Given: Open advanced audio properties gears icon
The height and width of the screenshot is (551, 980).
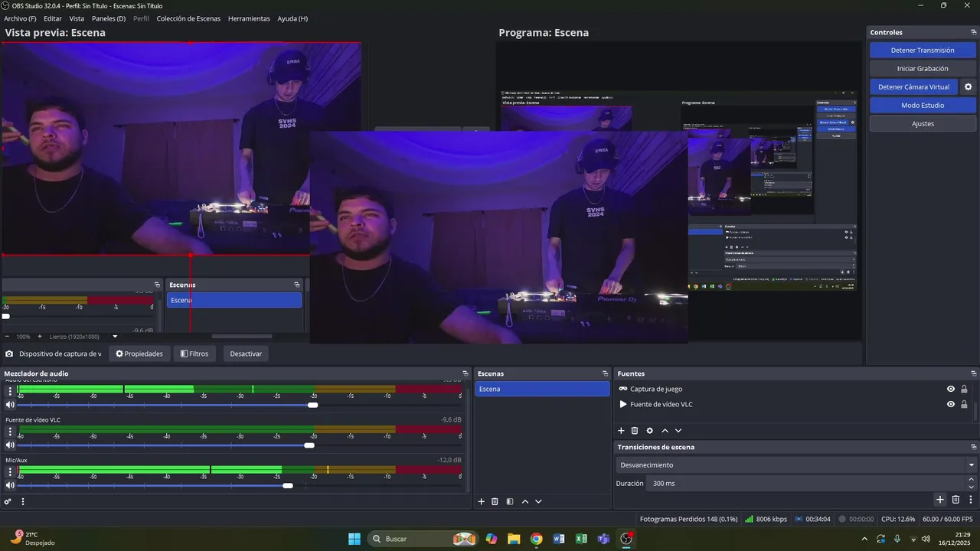Looking at the screenshot, I should [x=8, y=502].
